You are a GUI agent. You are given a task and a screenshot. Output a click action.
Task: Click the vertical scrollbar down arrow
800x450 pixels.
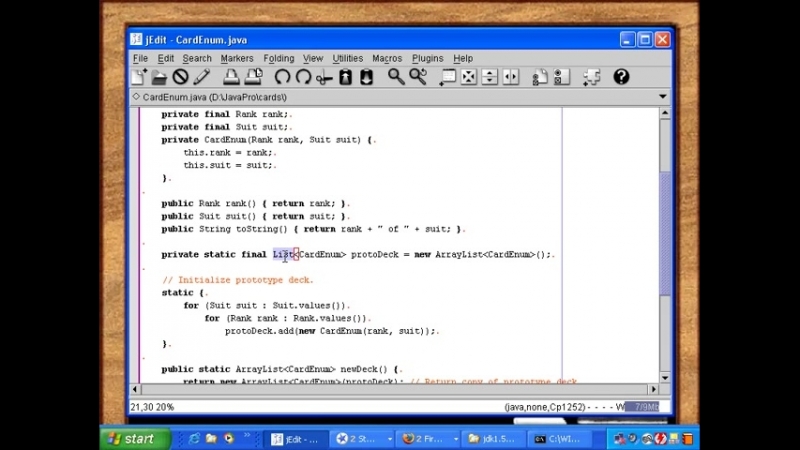pos(665,376)
